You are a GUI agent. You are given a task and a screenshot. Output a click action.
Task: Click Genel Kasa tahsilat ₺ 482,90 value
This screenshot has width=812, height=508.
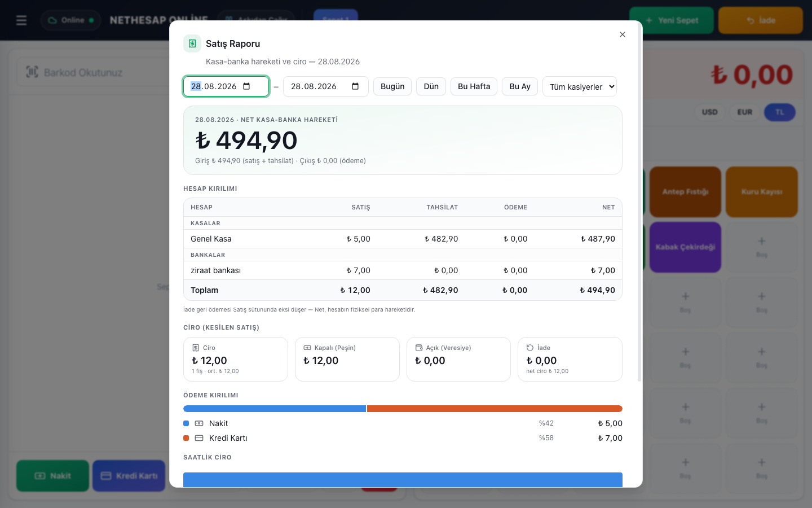pos(441,239)
